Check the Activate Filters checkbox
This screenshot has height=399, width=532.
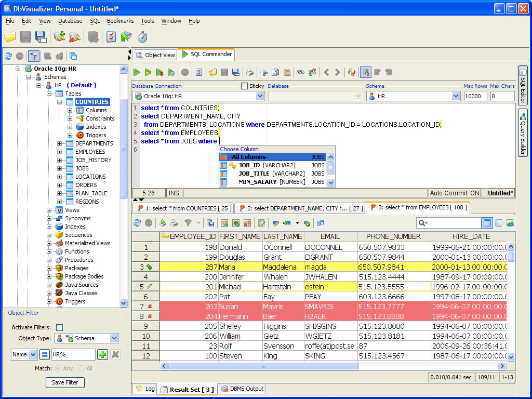pos(59,327)
